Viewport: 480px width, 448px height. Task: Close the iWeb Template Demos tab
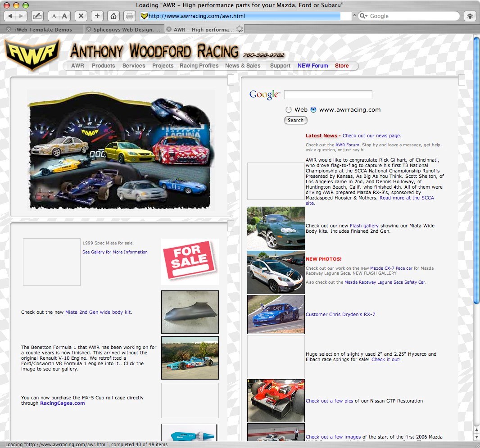[9, 29]
